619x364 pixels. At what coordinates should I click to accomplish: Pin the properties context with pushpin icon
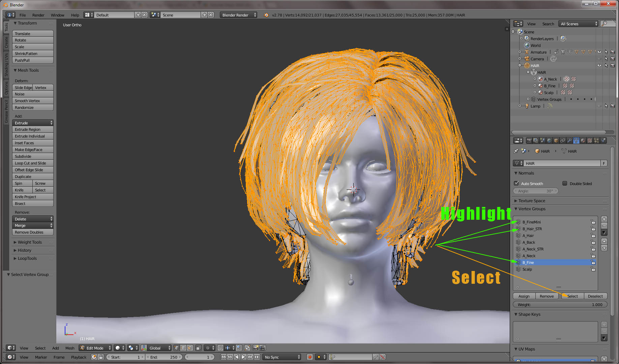(x=516, y=151)
